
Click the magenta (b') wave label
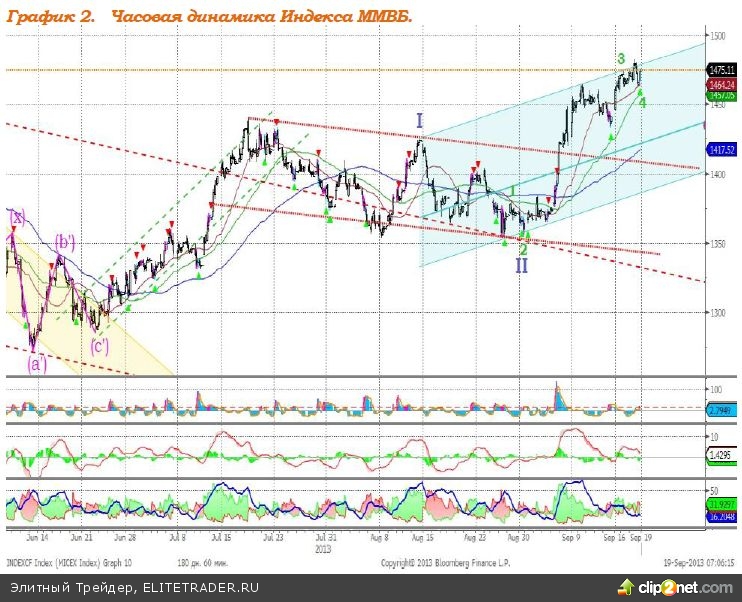pyautogui.click(x=65, y=241)
